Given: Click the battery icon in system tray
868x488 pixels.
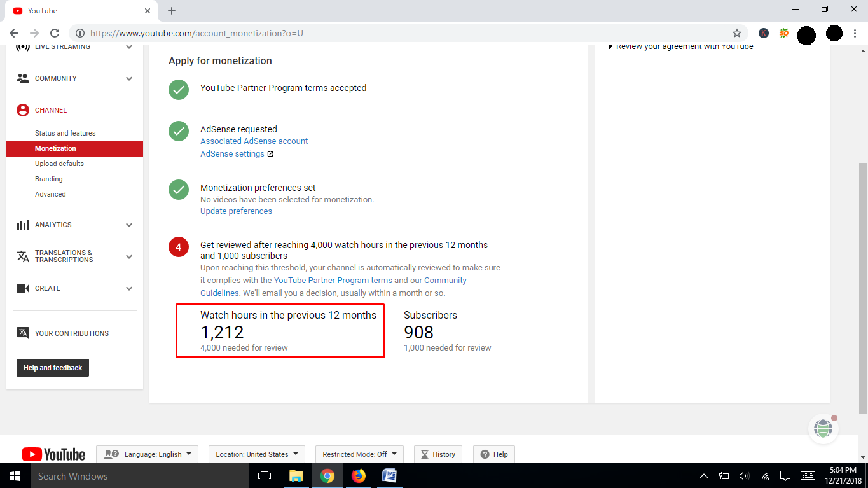Looking at the screenshot, I should 724,476.
